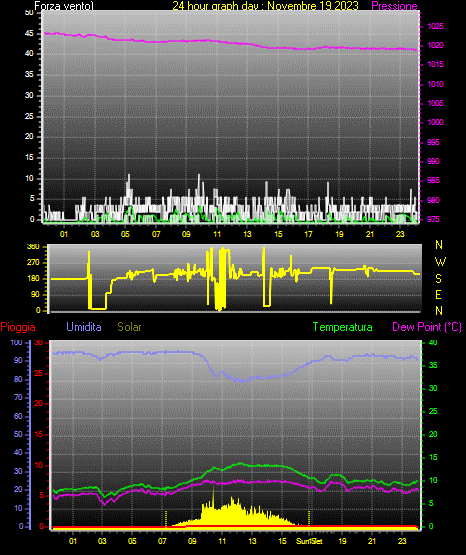Viewport: 466px width, 555px height.
Task: Click the 975 pressure axis value
Action: point(433,219)
